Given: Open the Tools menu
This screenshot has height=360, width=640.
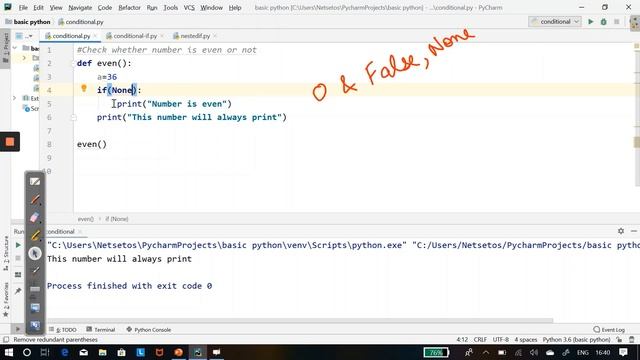Looking at the screenshot, I should (171, 8).
